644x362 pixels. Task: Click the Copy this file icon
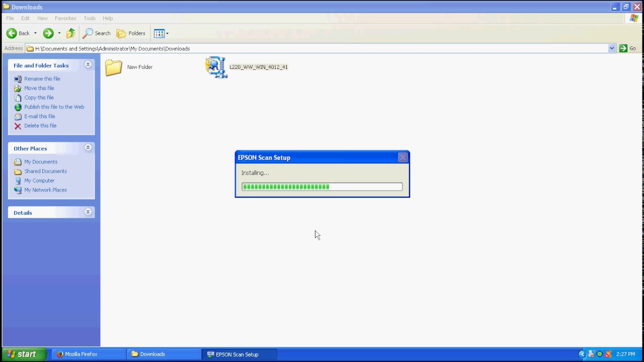pyautogui.click(x=18, y=98)
